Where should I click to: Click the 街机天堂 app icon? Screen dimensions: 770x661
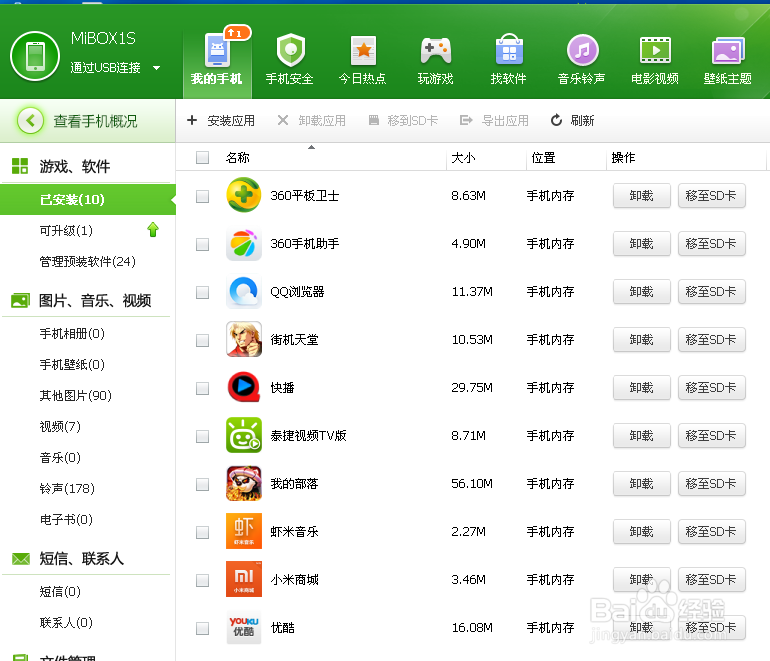[x=244, y=339]
